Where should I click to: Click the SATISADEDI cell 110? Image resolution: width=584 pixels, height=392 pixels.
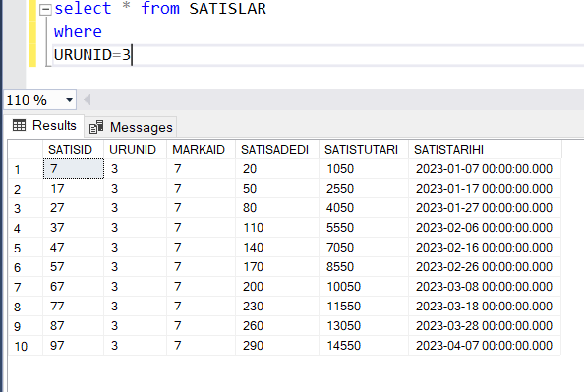277,228
